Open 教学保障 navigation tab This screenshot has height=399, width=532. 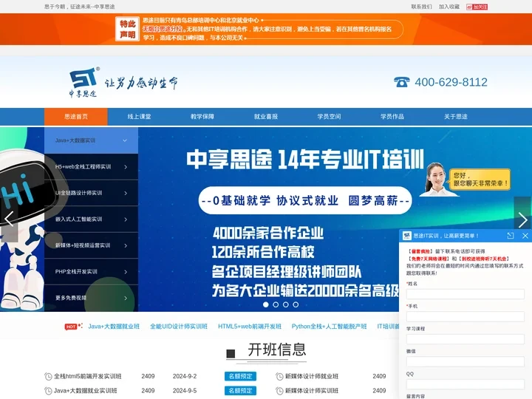[202, 117]
